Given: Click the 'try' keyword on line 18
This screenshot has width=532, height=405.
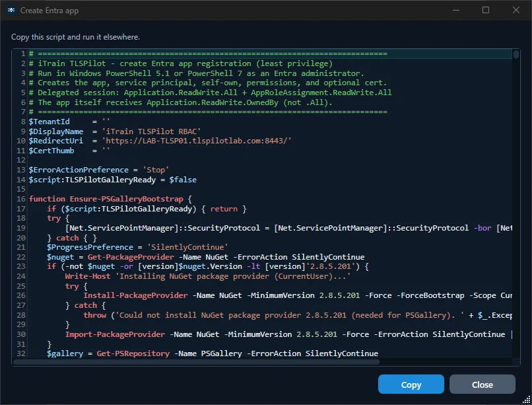Looking at the screenshot, I should 53,218.
